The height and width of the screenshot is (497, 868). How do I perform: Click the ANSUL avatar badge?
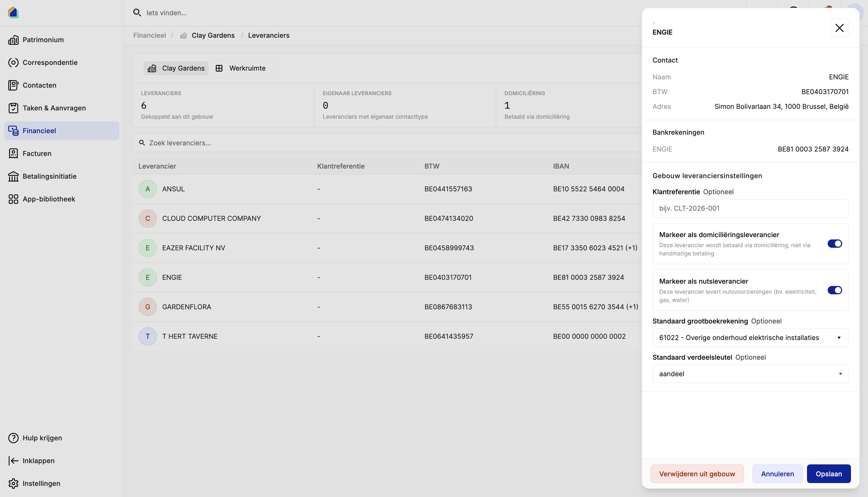point(148,189)
